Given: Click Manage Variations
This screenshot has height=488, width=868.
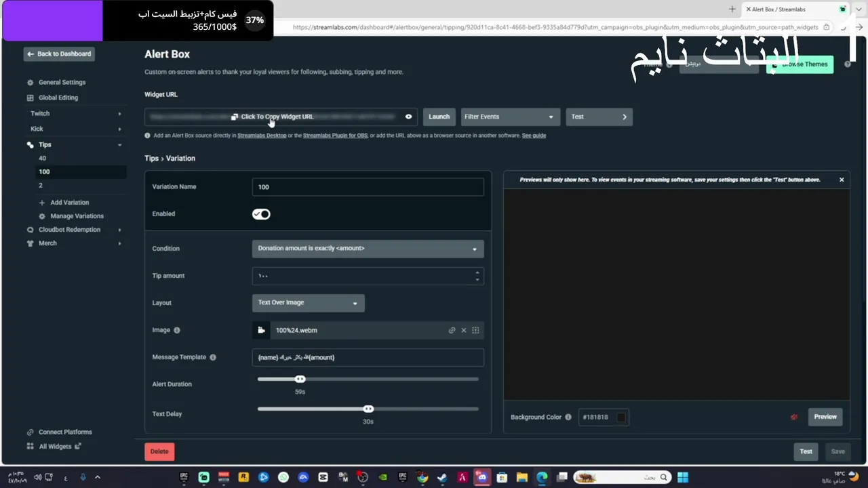Looking at the screenshot, I should [77, 216].
